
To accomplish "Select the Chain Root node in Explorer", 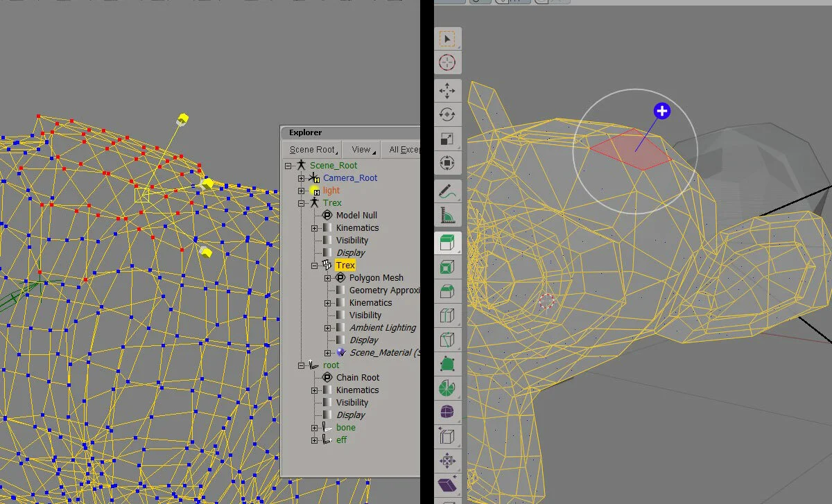I will coord(358,377).
